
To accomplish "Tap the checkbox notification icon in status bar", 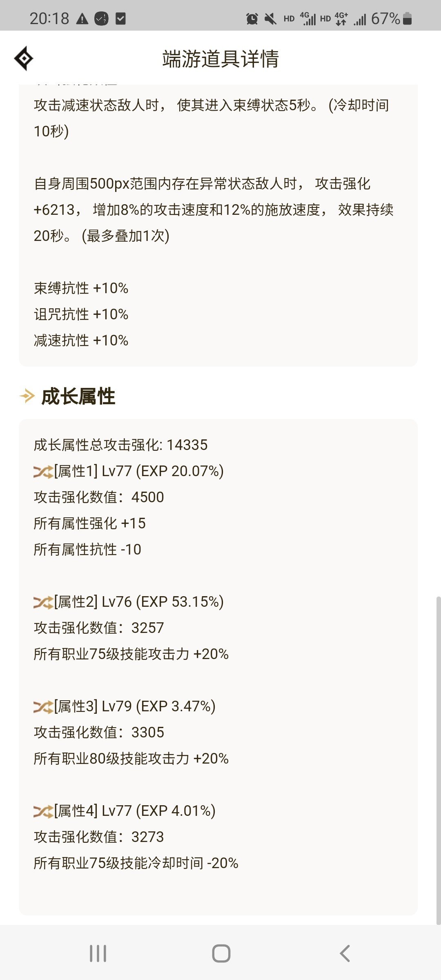I will point(120,18).
